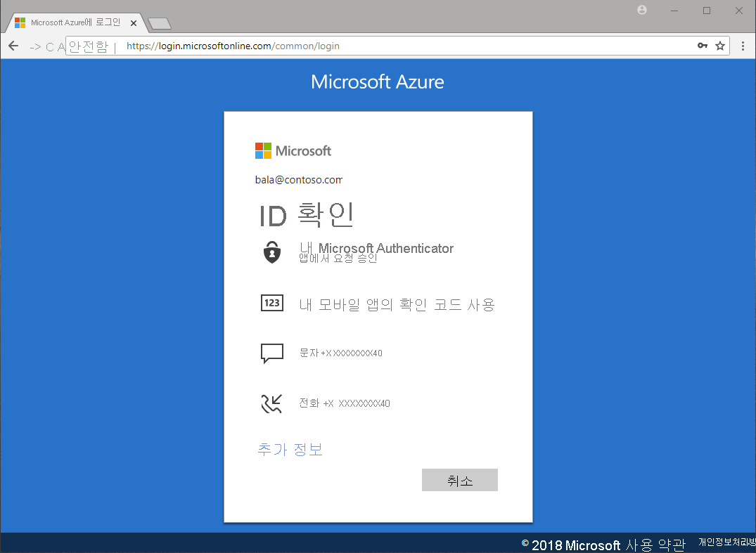This screenshot has width=756, height=553.
Task: Click inside the address bar URL
Action: coord(232,45)
